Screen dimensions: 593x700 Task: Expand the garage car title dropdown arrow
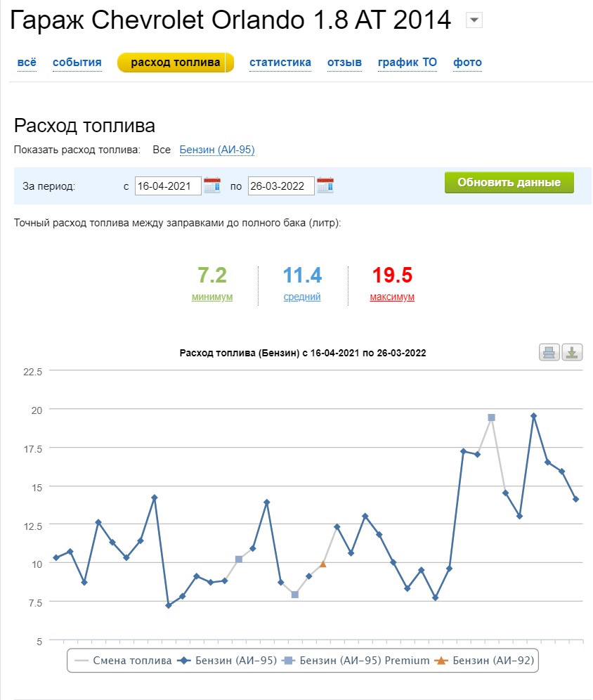(474, 21)
